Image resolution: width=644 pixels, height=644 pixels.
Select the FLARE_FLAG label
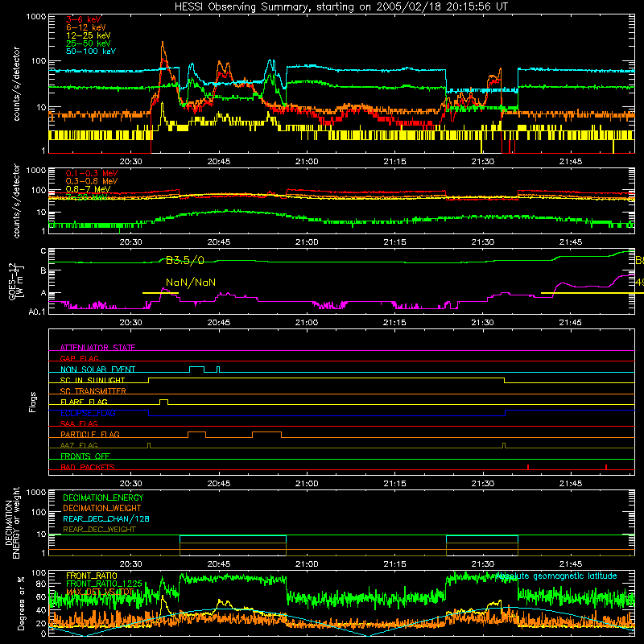click(x=84, y=402)
